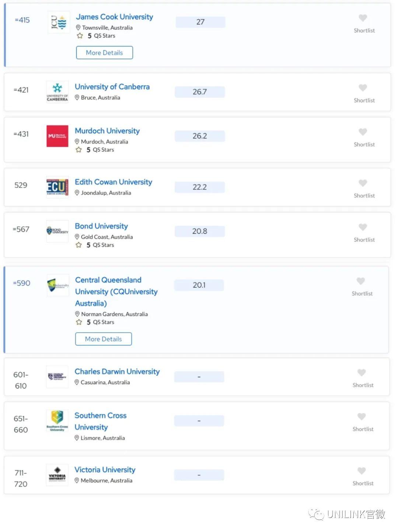Viewport: 398px width, 532px height.
Task: Open More Details for Central Queensland University
Action: coord(103,339)
